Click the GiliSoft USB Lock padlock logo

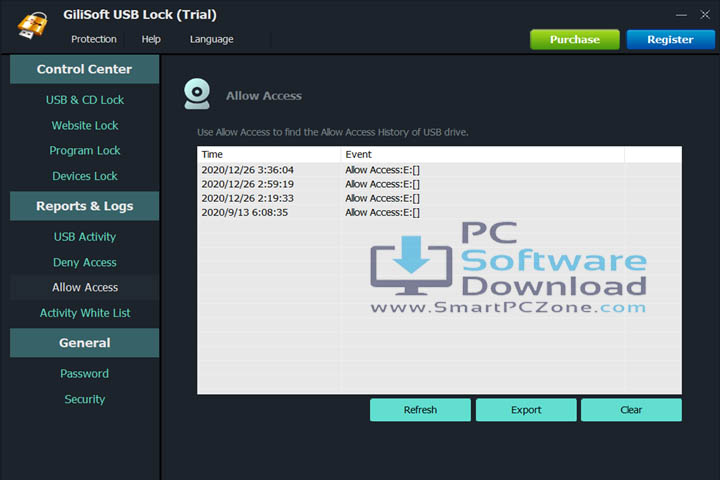pyautogui.click(x=33, y=25)
